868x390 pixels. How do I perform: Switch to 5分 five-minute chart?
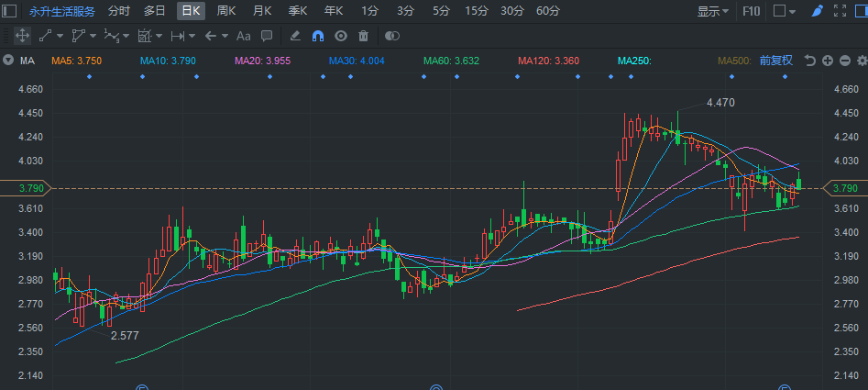coord(441,10)
